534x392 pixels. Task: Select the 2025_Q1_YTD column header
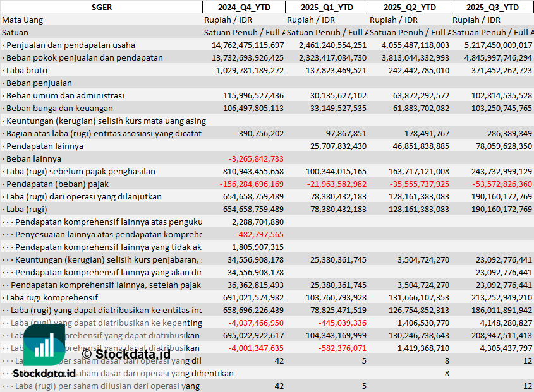pos(327,7)
